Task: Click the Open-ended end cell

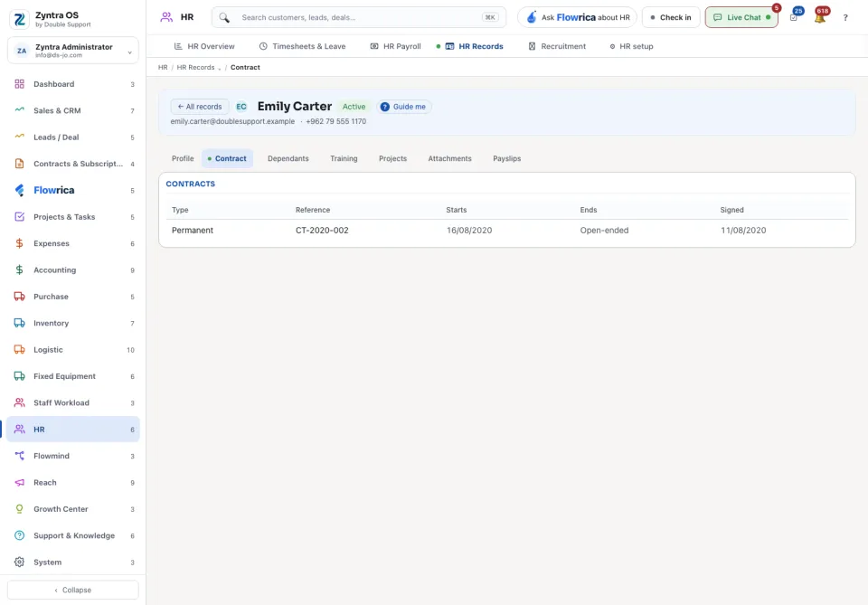Action: pyautogui.click(x=604, y=231)
